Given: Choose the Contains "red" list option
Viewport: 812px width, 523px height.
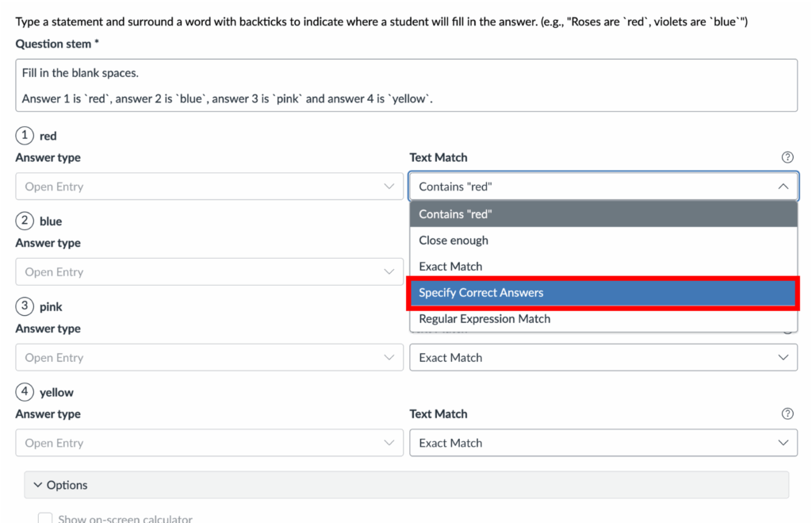Looking at the screenshot, I should click(x=603, y=214).
